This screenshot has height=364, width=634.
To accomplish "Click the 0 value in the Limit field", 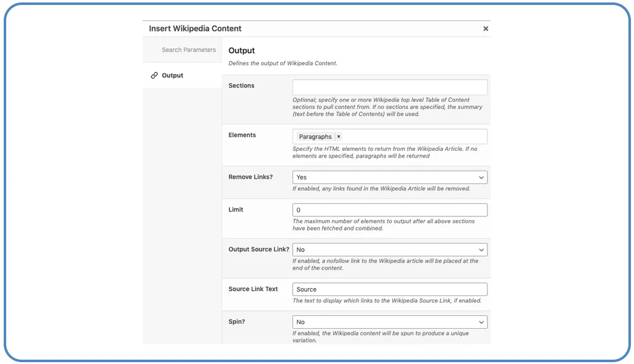I will (299, 210).
